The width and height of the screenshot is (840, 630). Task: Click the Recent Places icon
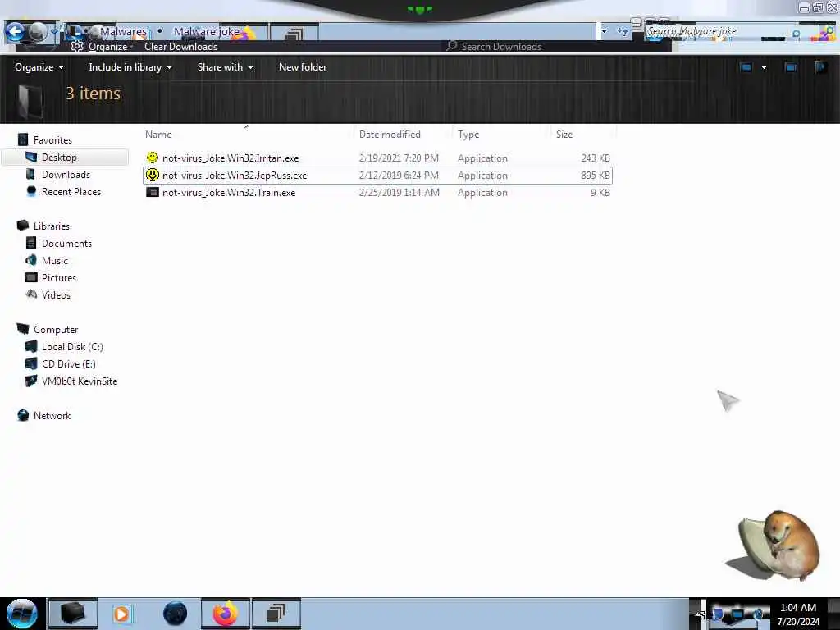[x=31, y=191]
